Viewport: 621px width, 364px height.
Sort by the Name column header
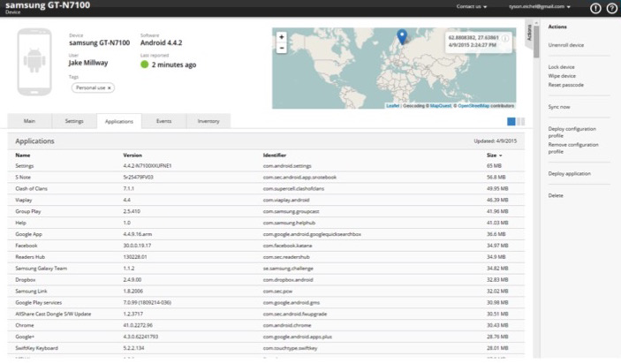coord(23,155)
